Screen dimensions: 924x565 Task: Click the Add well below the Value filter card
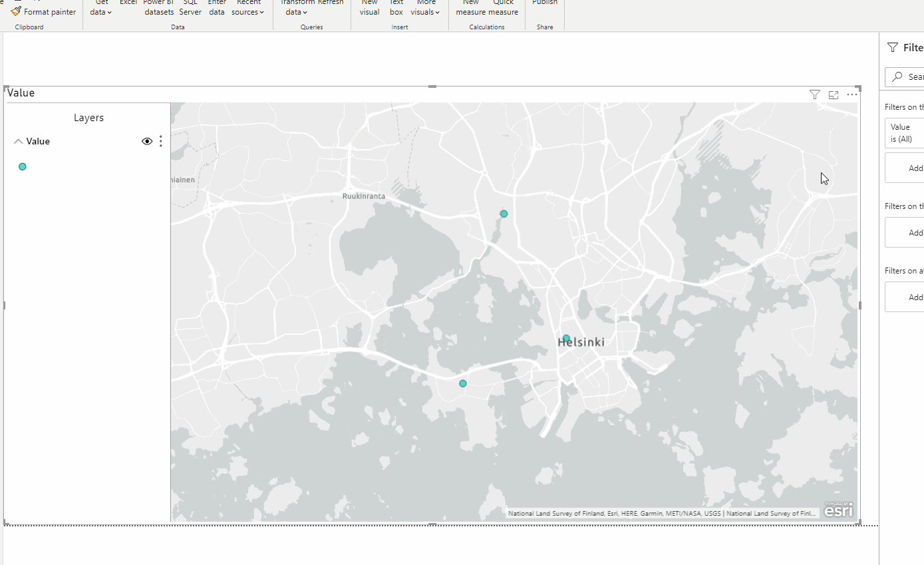pos(905,168)
